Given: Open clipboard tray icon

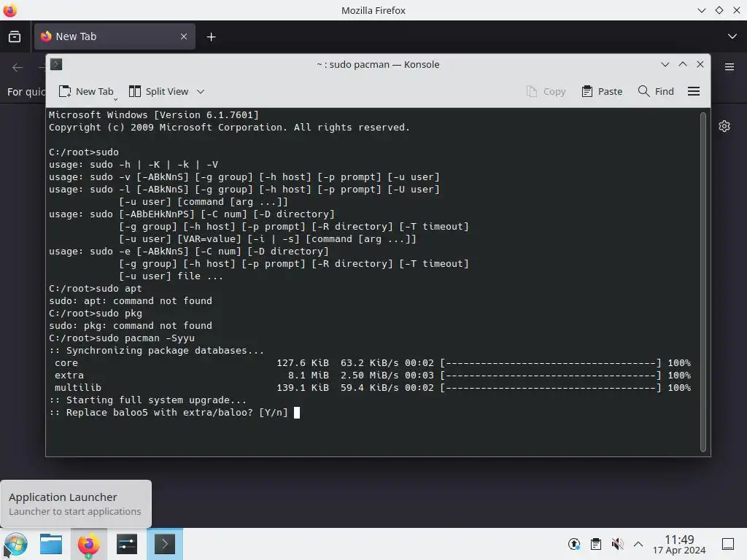Looking at the screenshot, I should tap(595, 544).
